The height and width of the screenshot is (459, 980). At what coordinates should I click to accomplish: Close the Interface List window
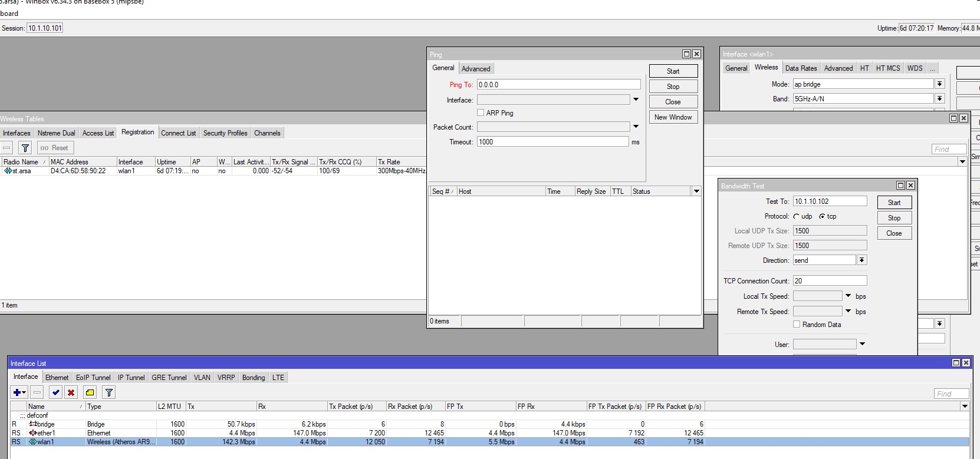(x=966, y=363)
